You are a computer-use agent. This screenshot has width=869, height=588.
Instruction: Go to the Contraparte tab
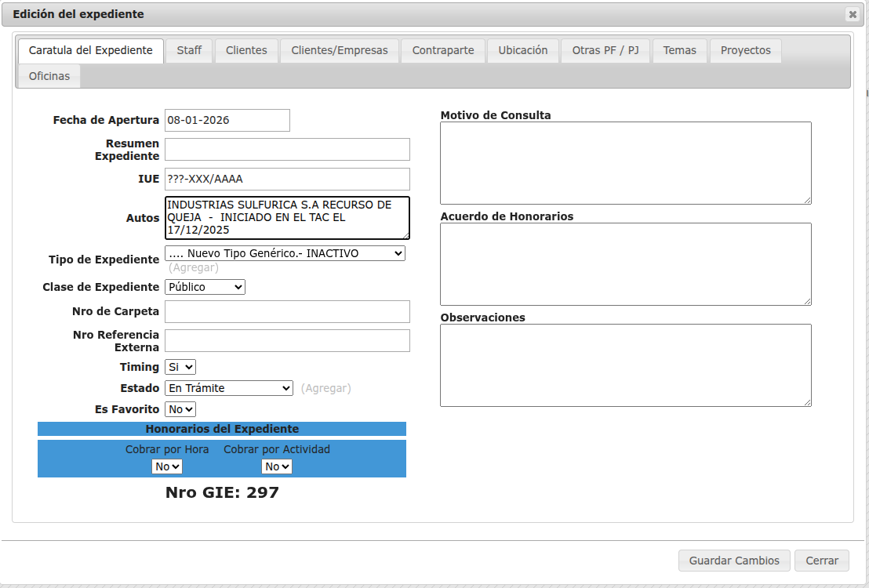click(x=443, y=50)
